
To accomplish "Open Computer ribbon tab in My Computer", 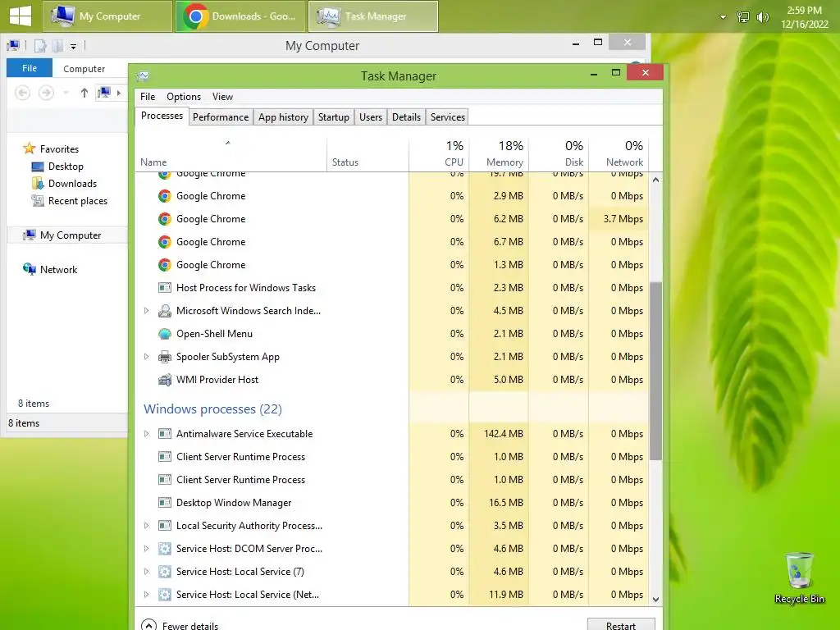I will 84,69.
